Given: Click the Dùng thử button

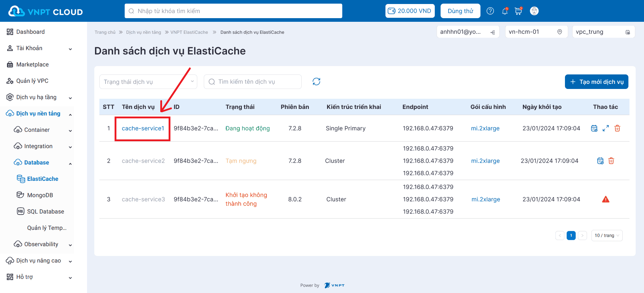Looking at the screenshot, I should pos(460,11).
